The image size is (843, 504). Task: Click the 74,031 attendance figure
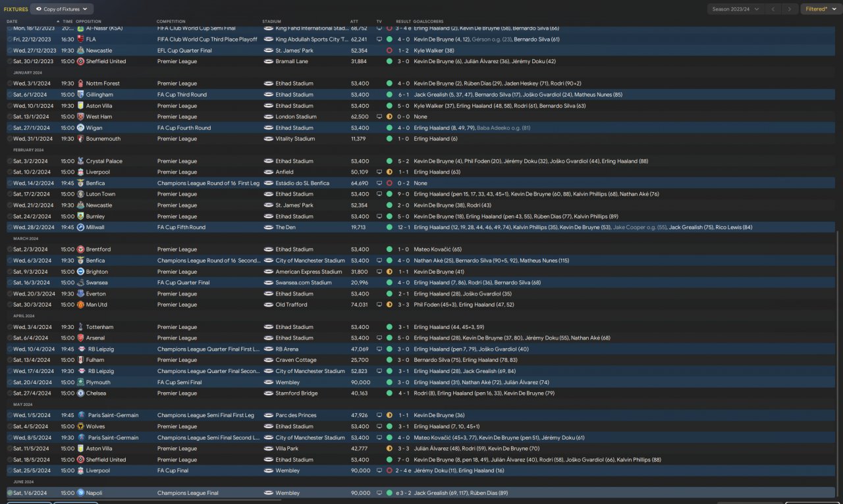click(360, 305)
